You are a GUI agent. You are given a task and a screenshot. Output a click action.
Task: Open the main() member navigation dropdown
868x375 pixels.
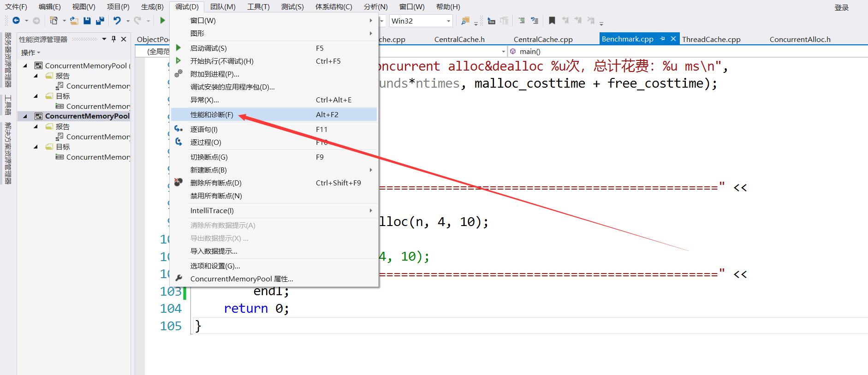tap(688, 51)
